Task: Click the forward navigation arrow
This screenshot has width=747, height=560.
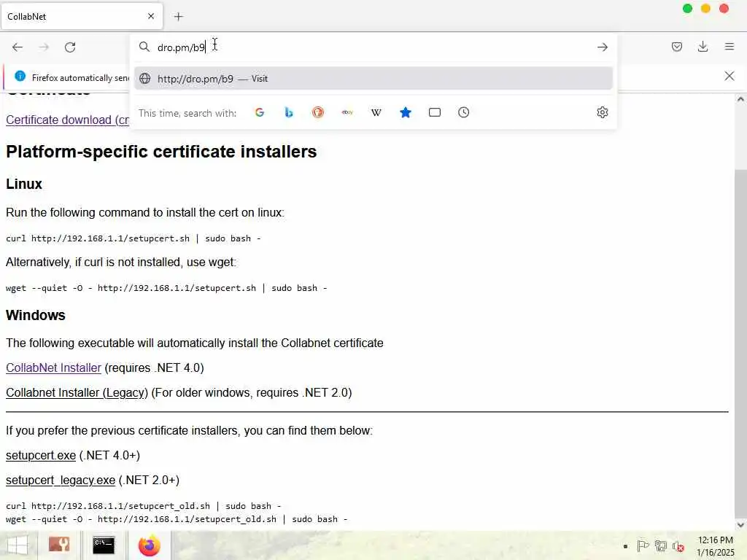Action: (44, 47)
